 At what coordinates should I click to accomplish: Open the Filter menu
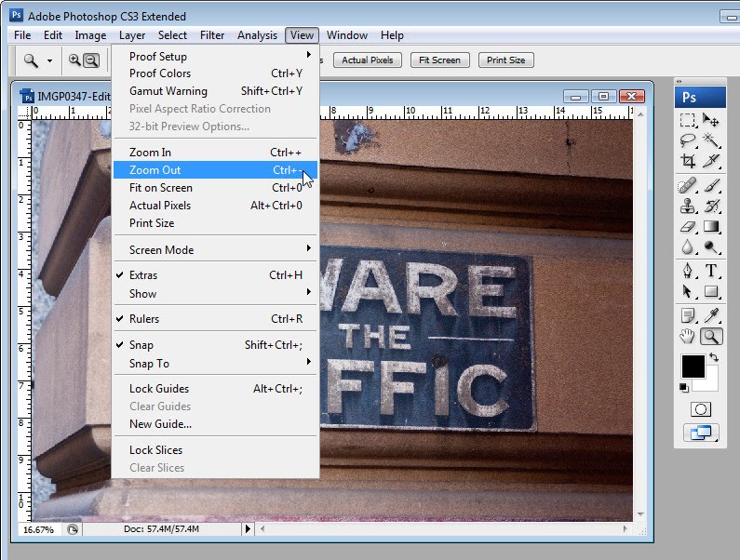(212, 35)
